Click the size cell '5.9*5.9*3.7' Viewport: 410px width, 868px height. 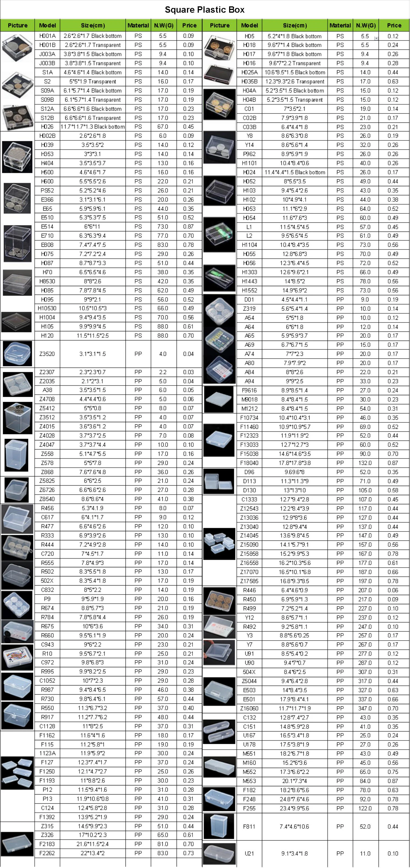(x=295, y=336)
